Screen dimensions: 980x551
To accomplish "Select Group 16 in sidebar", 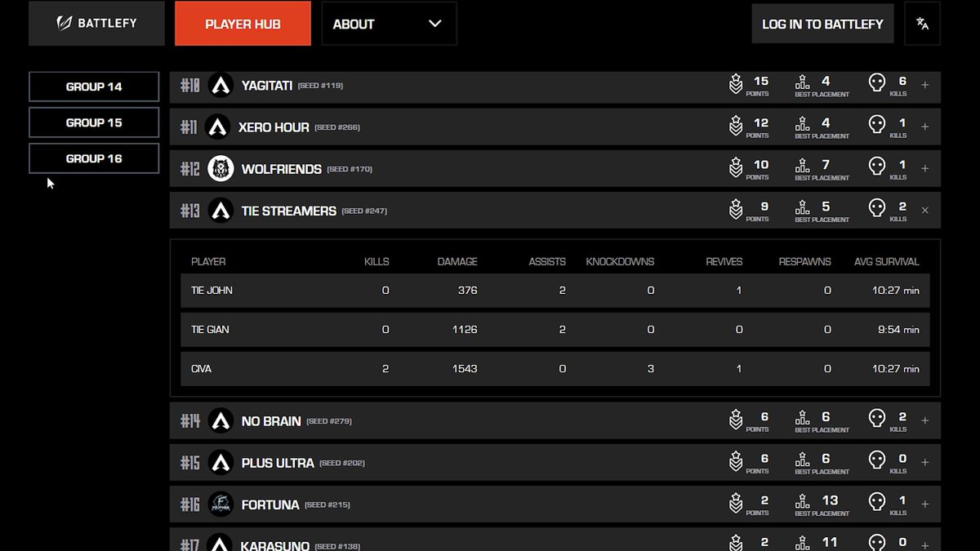I will (x=94, y=158).
